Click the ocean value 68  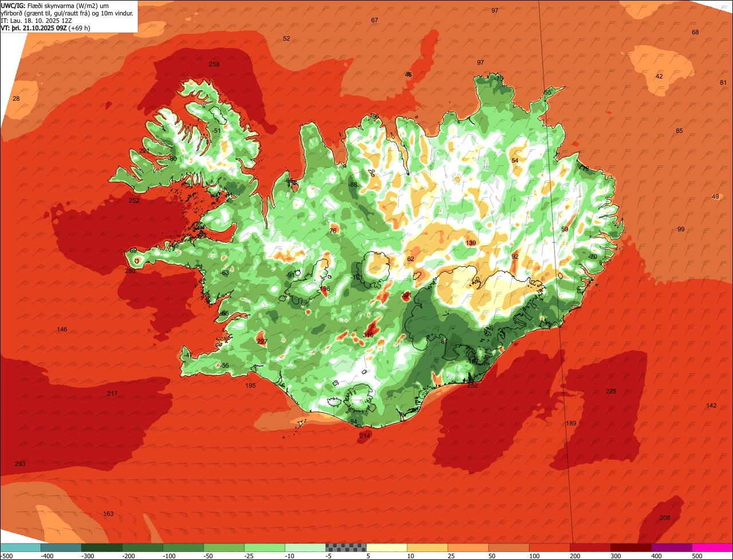(x=695, y=33)
